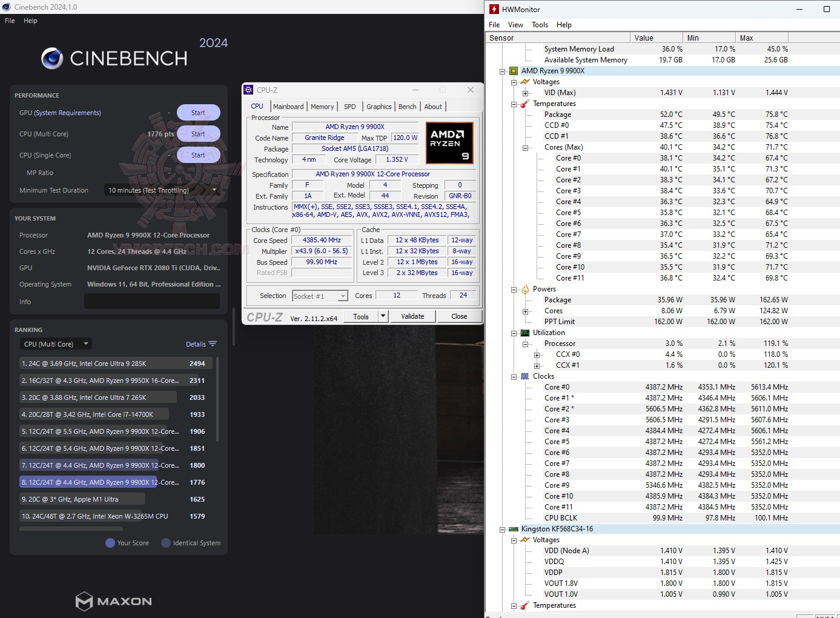
Task: Expand the VID (Max) entry in HWMonitor
Action: pos(526,92)
